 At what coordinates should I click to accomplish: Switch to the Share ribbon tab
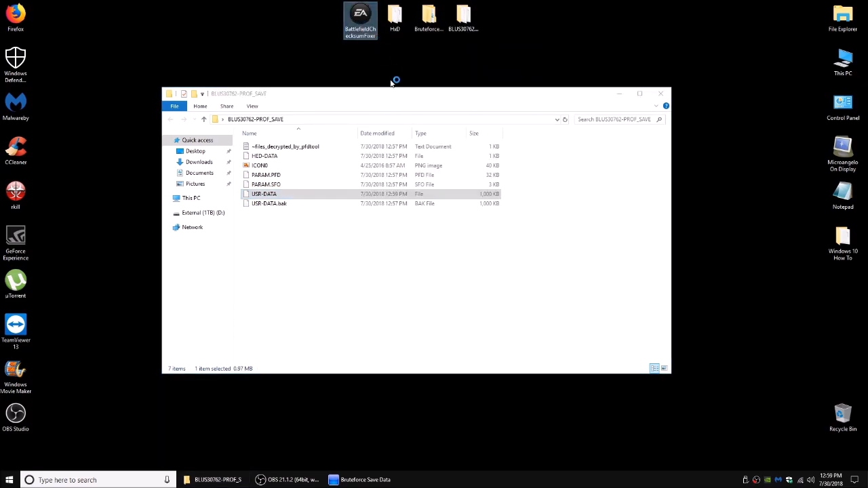tap(226, 106)
